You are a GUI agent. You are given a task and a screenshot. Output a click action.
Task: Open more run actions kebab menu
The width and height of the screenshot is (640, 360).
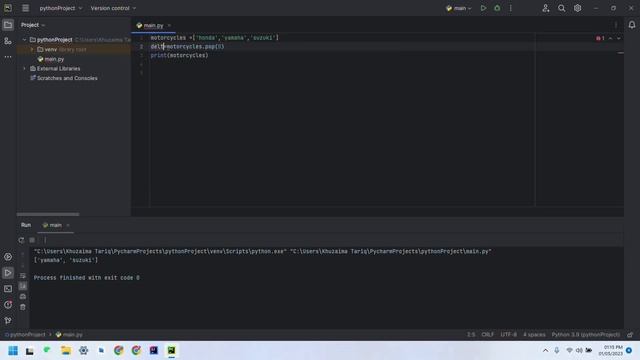pyautogui.click(x=511, y=8)
